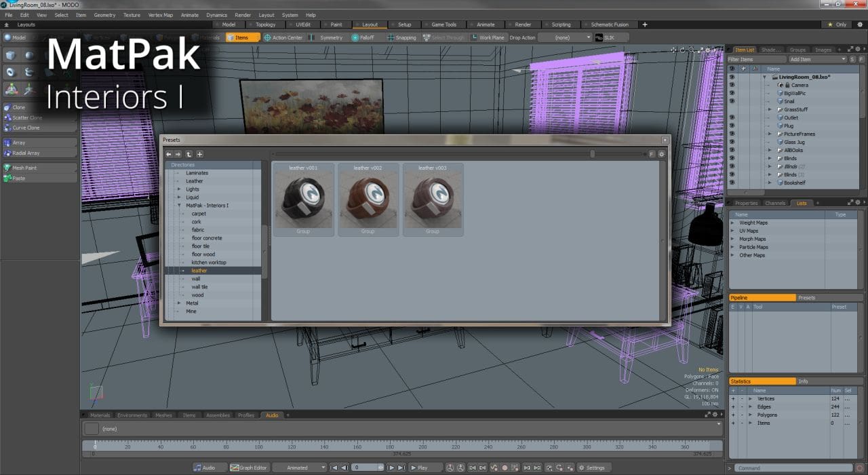Click the Play button
Viewport: 868px width, 475px height.
[x=427, y=468]
